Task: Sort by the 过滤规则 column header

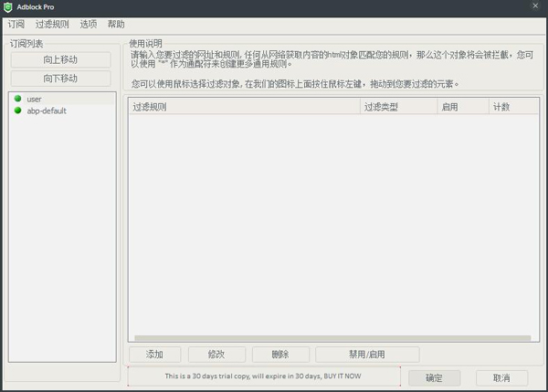Action: click(x=244, y=107)
